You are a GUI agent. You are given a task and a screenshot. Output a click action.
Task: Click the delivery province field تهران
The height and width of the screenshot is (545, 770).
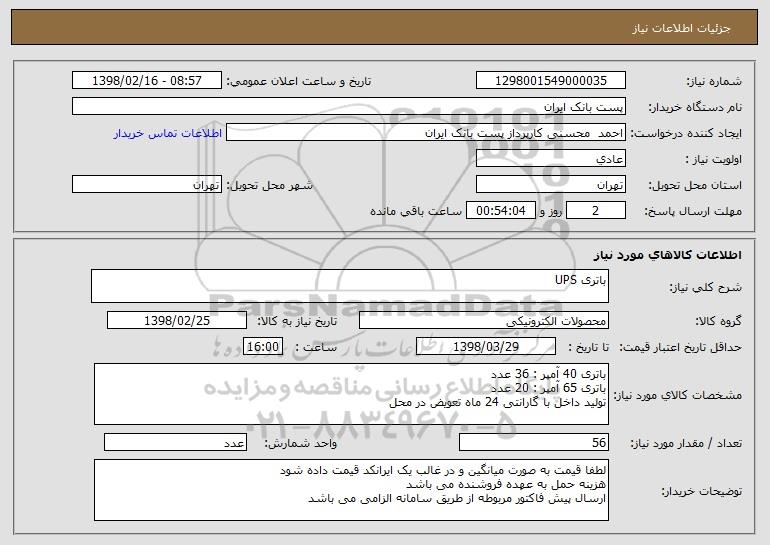click(550, 185)
